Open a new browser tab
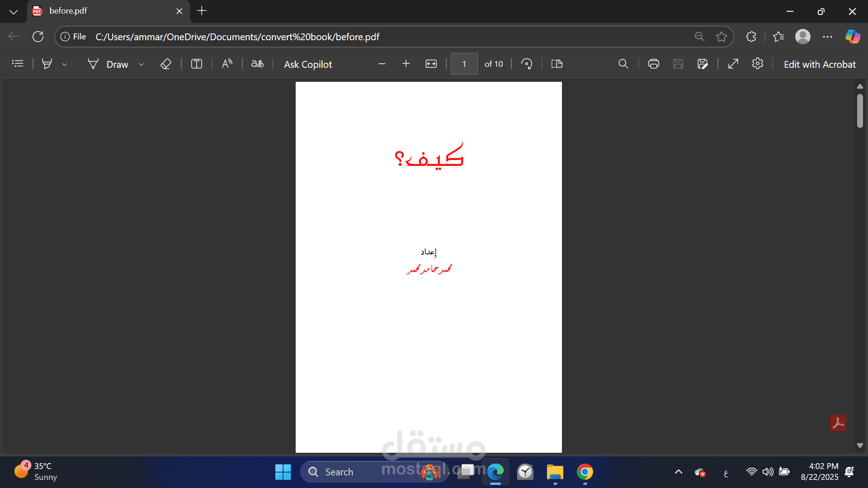Viewport: 868px width, 488px height. 202,11
